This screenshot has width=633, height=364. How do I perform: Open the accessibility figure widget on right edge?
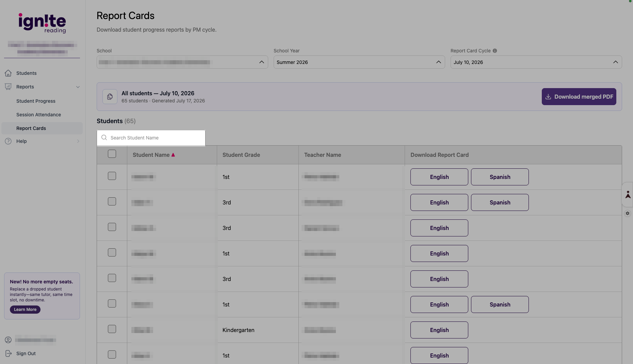[x=628, y=195]
